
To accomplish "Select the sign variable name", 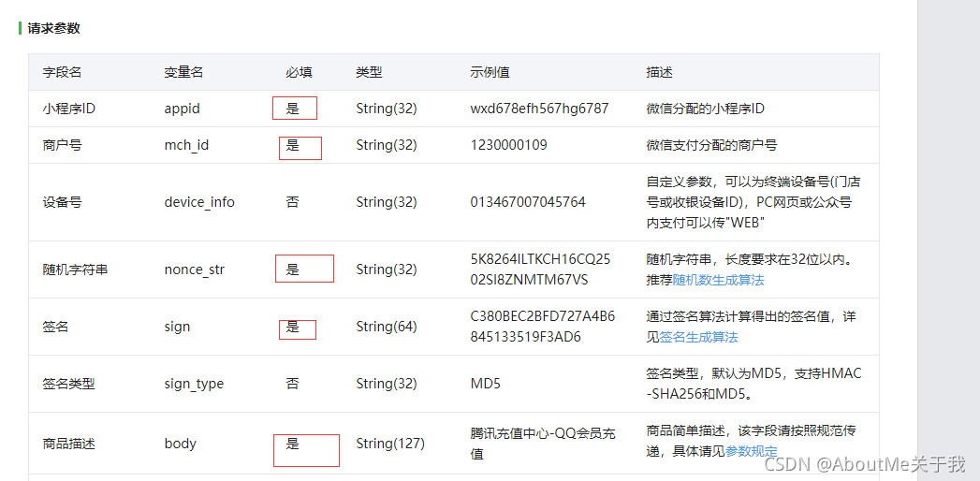I will [177, 327].
